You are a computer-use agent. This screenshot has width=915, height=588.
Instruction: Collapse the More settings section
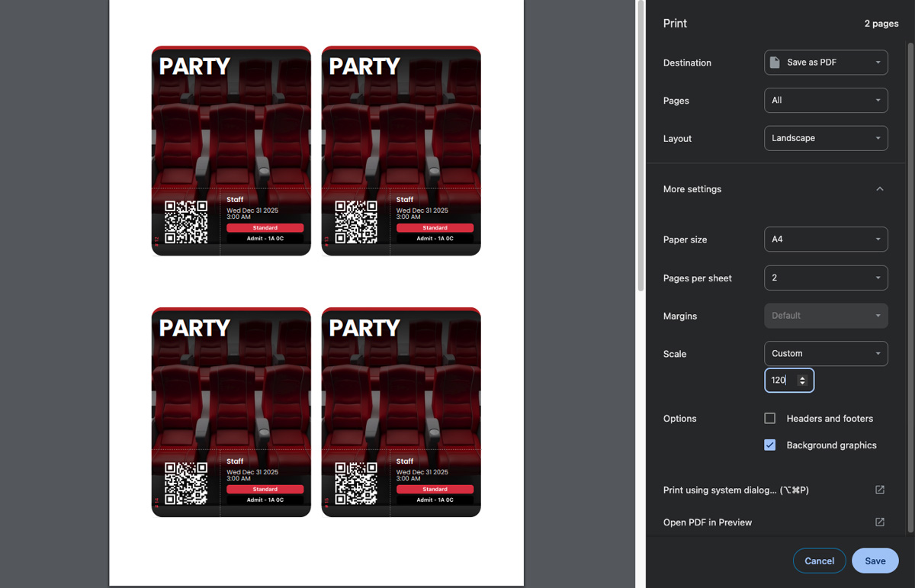879,188
